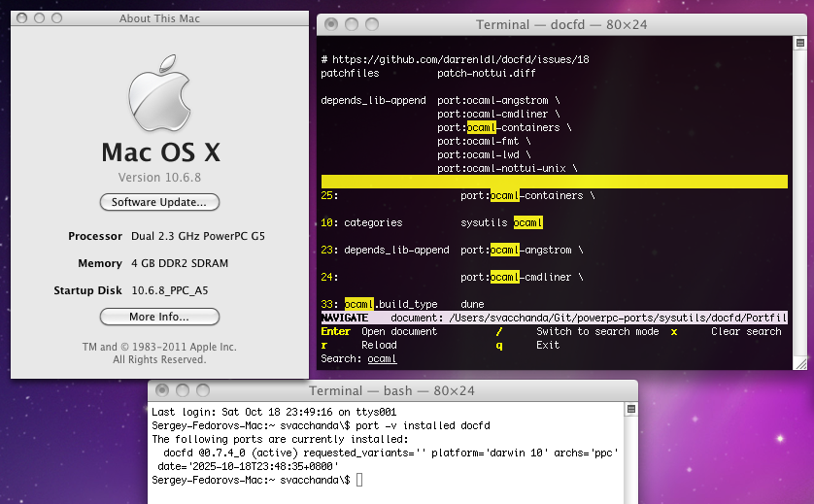The width and height of the screenshot is (814, 504).
Task: Minimize the Terminal bash window
Action: coord(183,390)
